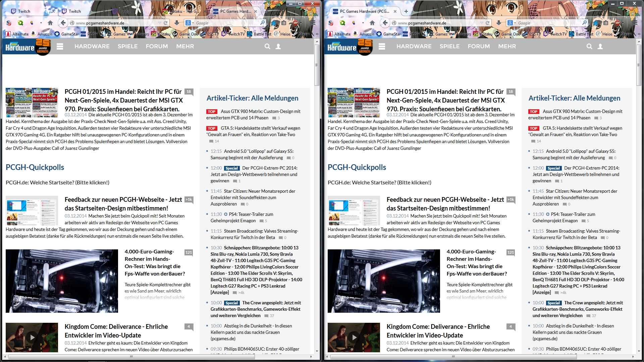Expand the Adblock Plus dropdown arrow in left window

pos(301,23)
